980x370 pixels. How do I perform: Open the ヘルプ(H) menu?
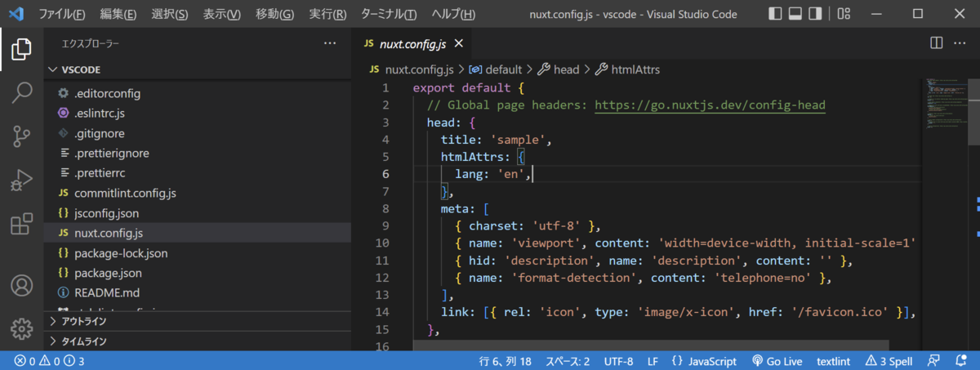(453, 15)
